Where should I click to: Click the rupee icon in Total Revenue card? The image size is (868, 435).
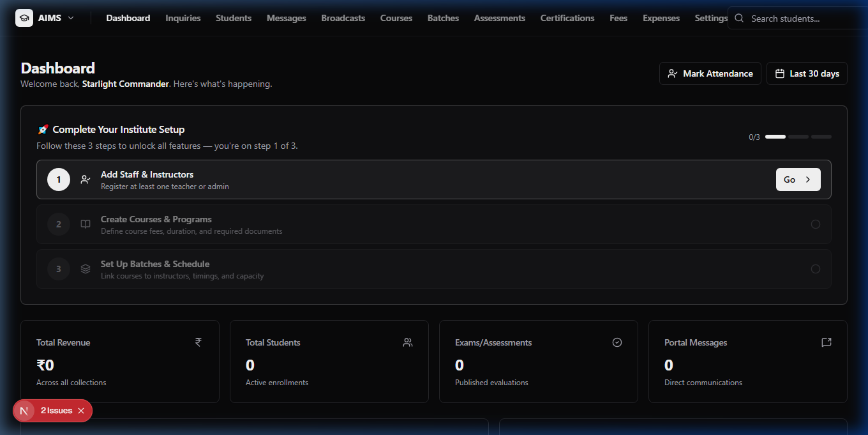click(198, 342)
